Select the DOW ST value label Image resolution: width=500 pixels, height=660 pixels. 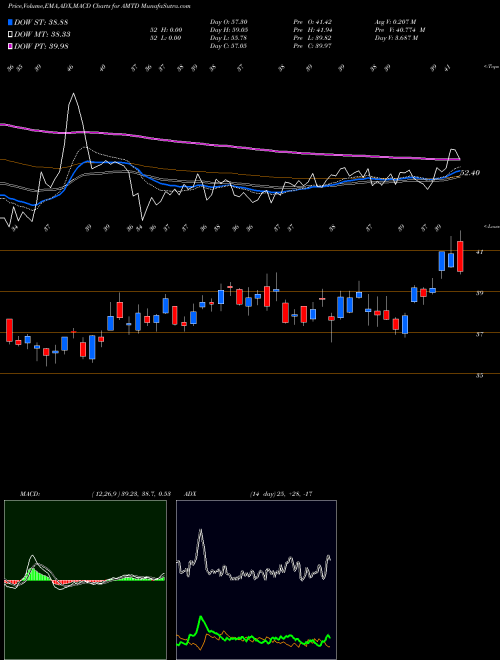coord(41,22)
